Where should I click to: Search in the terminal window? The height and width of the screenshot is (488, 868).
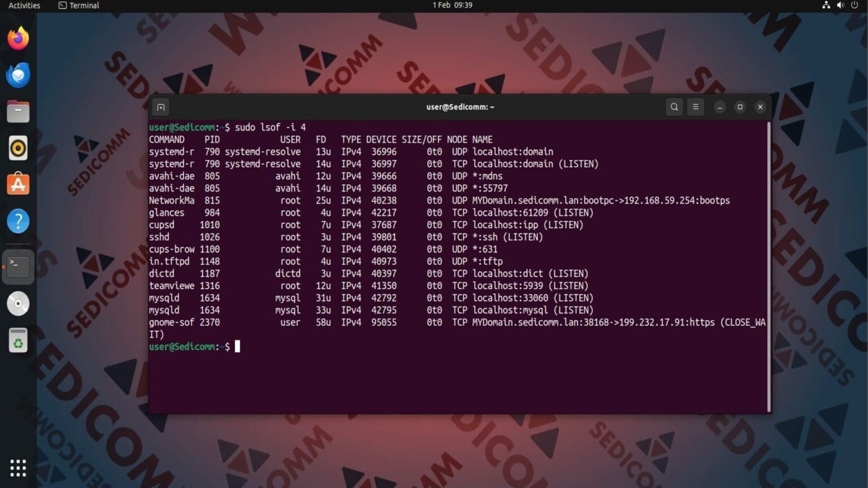coord(674,107)
